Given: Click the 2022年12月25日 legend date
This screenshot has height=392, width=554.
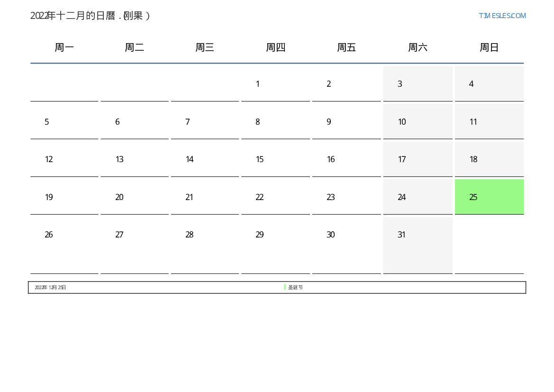Looking at the screenshot, I should click(x=50, y=287).
